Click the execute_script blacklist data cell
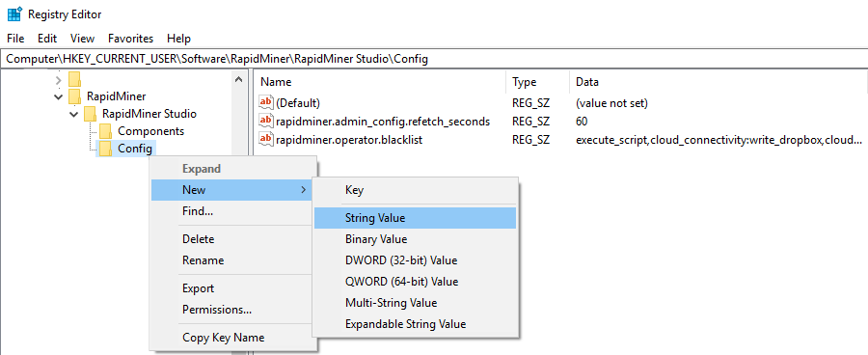The image size is (868, 355). [719, 140]
